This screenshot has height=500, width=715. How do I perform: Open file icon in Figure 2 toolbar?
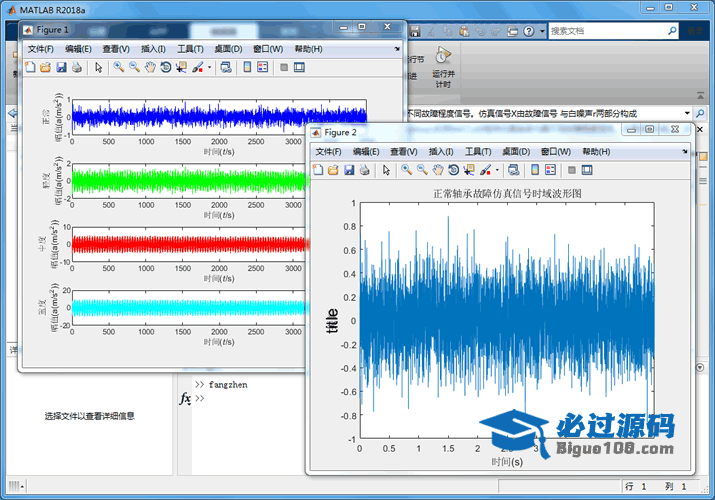coord(333,170)
